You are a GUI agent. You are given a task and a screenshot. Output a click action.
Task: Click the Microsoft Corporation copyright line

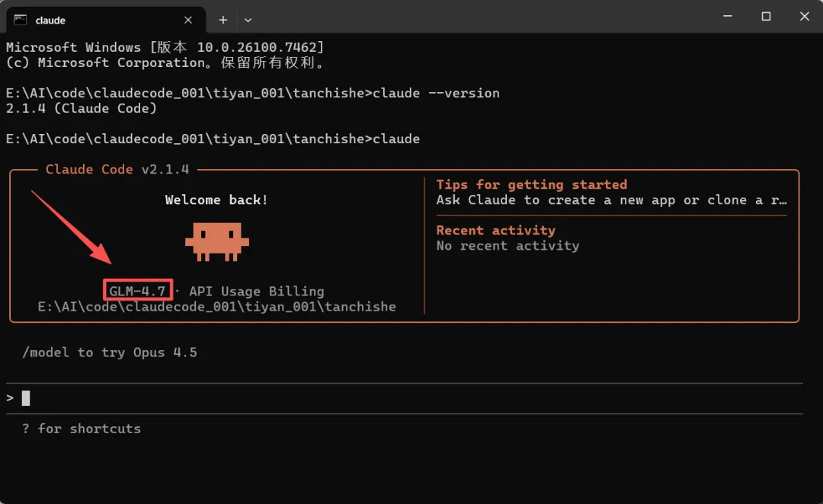coord(166,62)
